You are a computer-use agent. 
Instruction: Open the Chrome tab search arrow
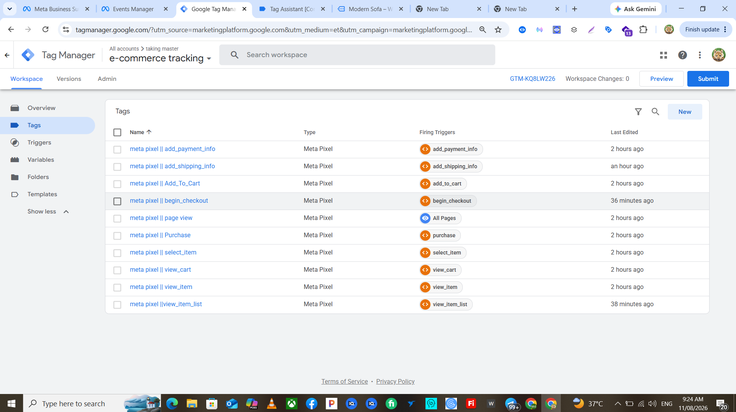[x=9, y=9]
